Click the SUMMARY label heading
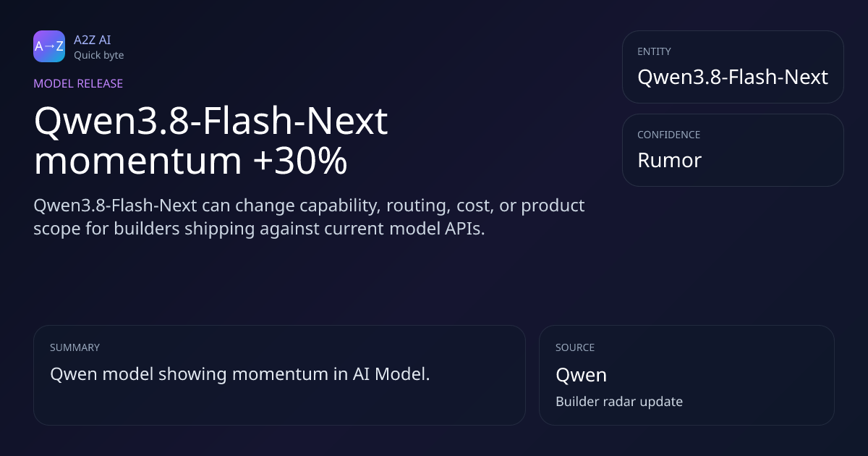 [75, 347]
